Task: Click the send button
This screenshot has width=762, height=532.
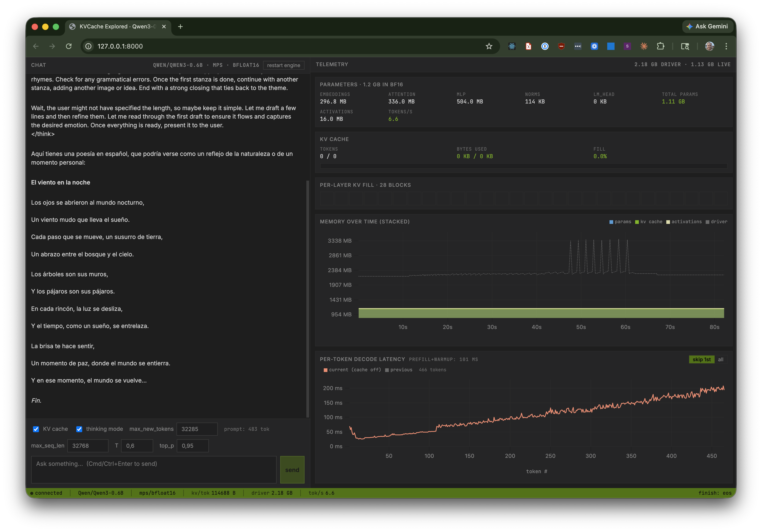Action: [292, 470]
